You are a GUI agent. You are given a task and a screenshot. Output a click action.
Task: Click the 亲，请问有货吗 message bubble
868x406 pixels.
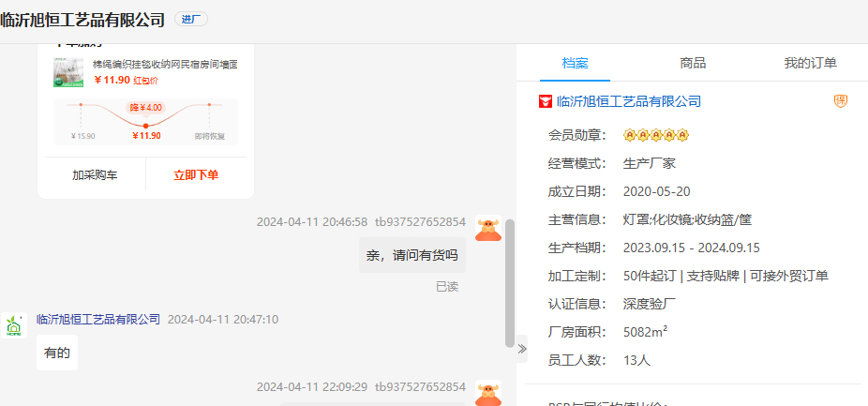[412, 255]
